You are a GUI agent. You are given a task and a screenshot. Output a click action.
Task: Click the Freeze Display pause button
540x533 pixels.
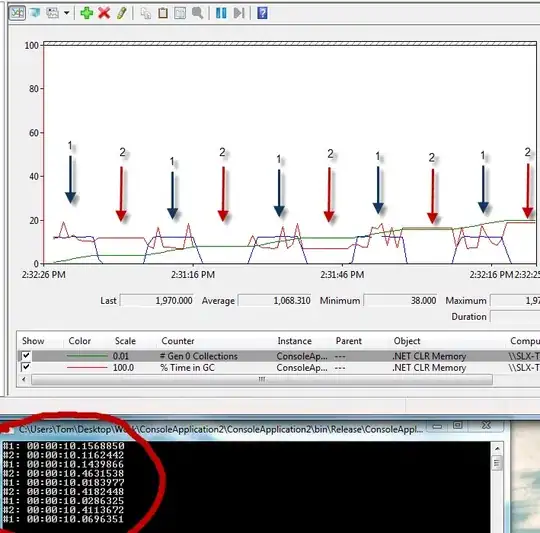point(221,13)
